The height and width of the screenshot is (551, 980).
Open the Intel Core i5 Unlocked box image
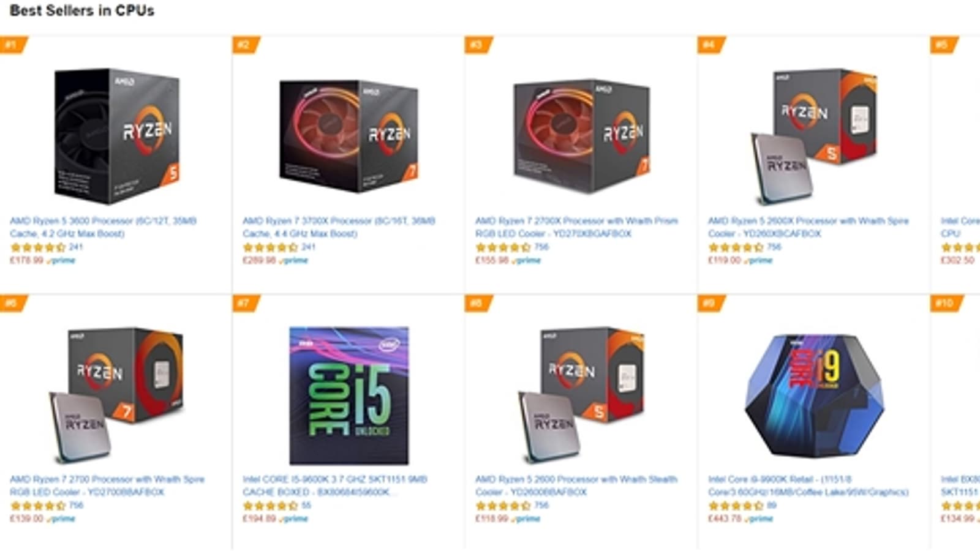349,395
